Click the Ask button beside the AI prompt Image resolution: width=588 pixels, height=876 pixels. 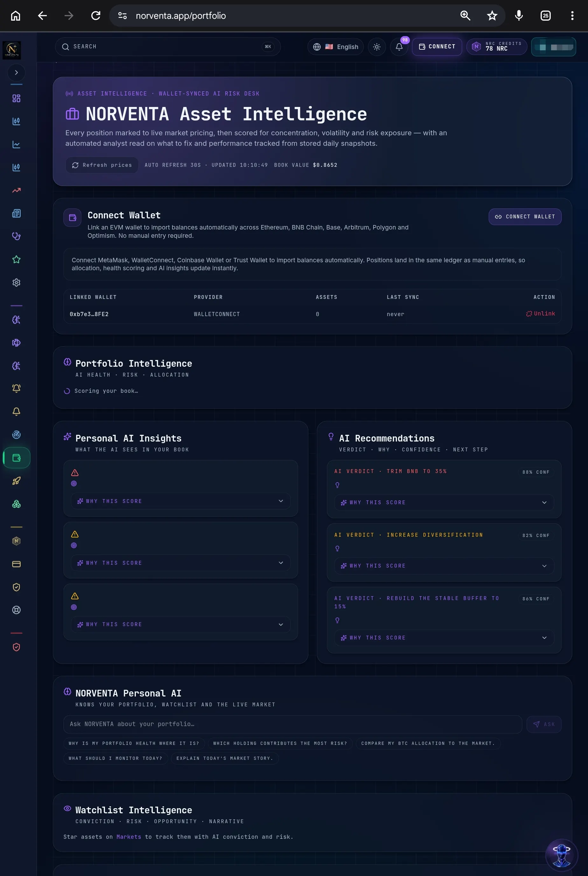(x=544, y=724)
